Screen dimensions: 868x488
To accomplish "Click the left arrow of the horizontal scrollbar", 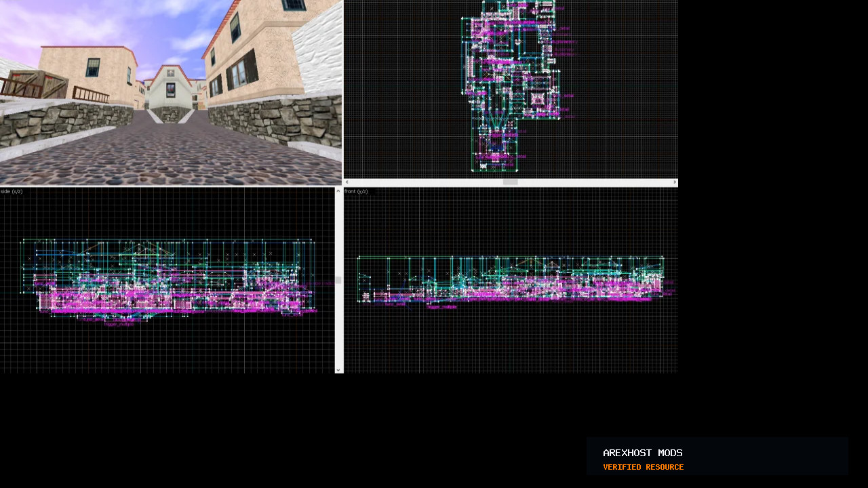I will coord(347,182).
